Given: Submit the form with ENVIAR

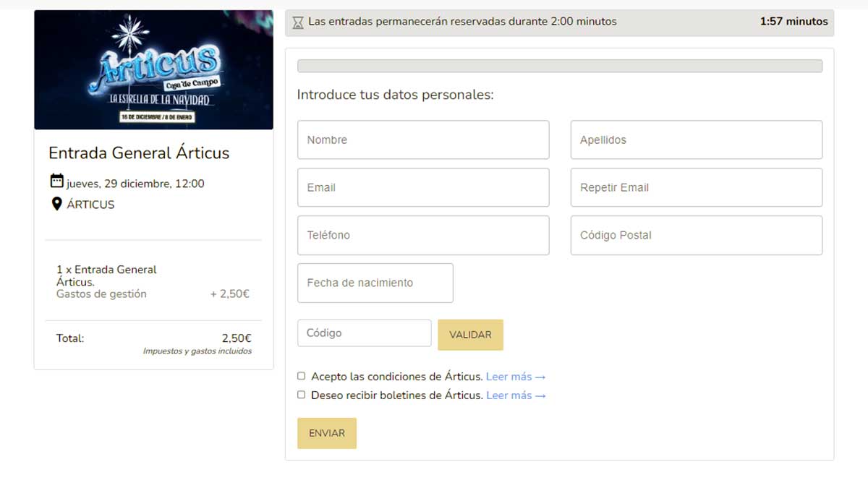Looking at the screenshot, I should point(326,432).
